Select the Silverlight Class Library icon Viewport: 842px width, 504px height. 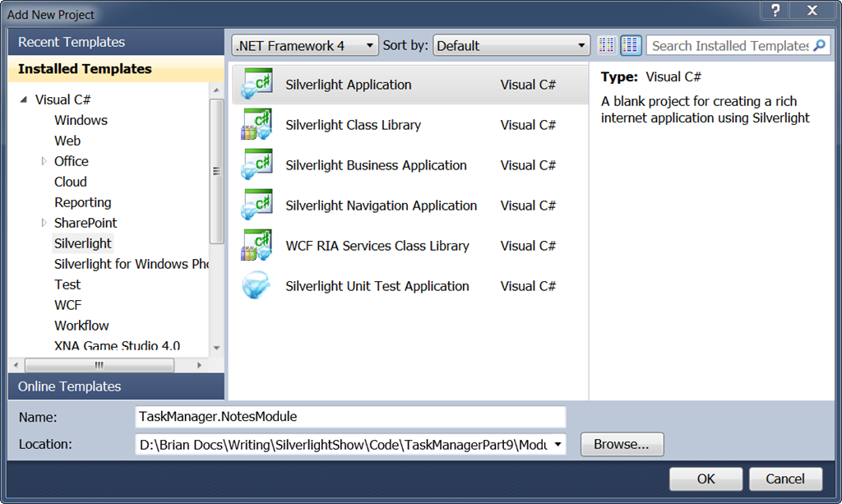257,124
